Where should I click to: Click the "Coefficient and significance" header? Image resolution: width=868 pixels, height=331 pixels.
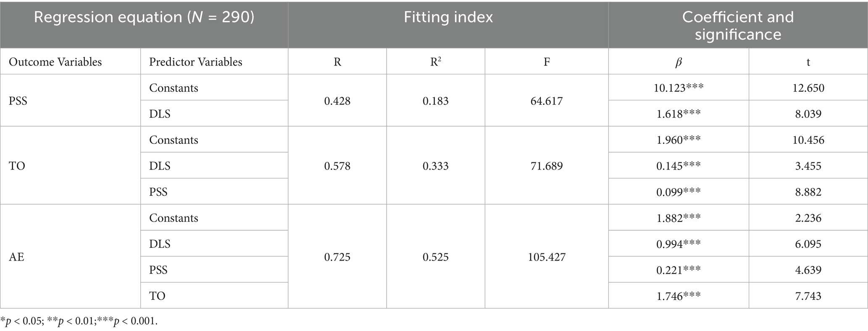[738, 25]
